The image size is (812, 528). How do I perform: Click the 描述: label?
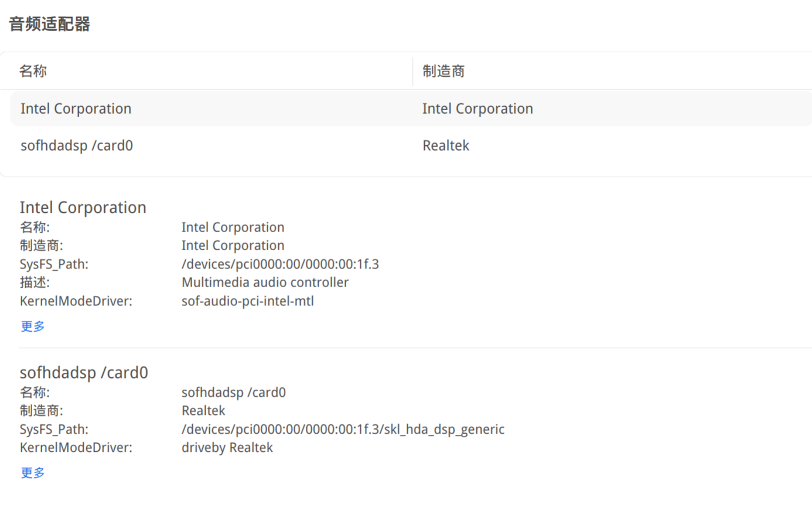pyautogui.click(x=35, y=282)
